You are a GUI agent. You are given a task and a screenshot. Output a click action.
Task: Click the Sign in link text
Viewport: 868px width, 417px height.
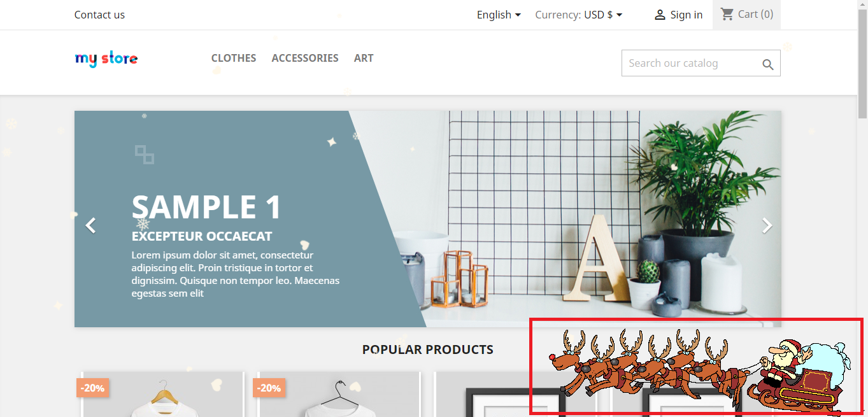coord(687,15)
